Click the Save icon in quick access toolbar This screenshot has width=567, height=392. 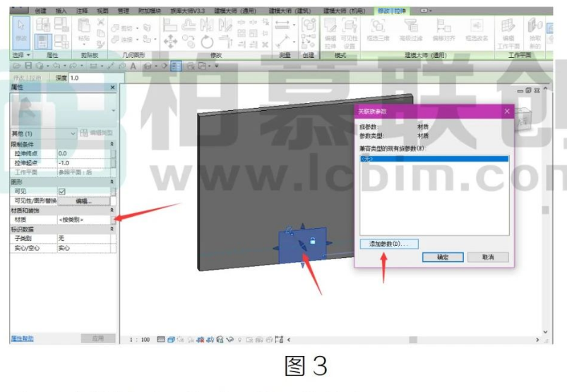click(28, 66)
